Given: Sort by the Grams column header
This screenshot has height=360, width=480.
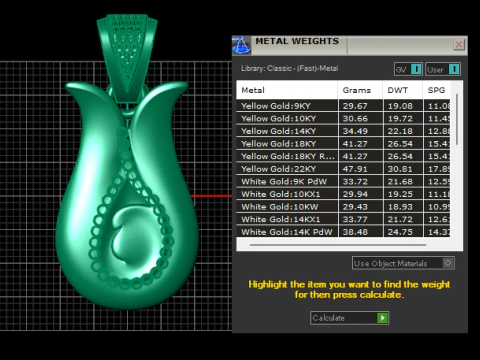Looking at the screenshot, I should [360, 90].
